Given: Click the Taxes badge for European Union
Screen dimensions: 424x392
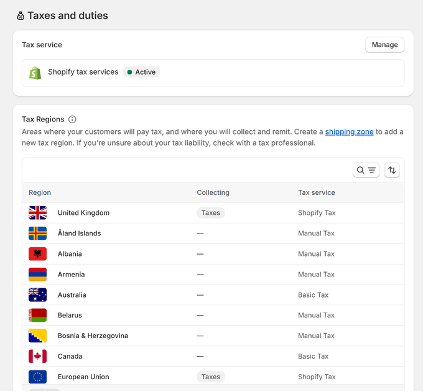Looking at the screenshot, I should 211,377.
